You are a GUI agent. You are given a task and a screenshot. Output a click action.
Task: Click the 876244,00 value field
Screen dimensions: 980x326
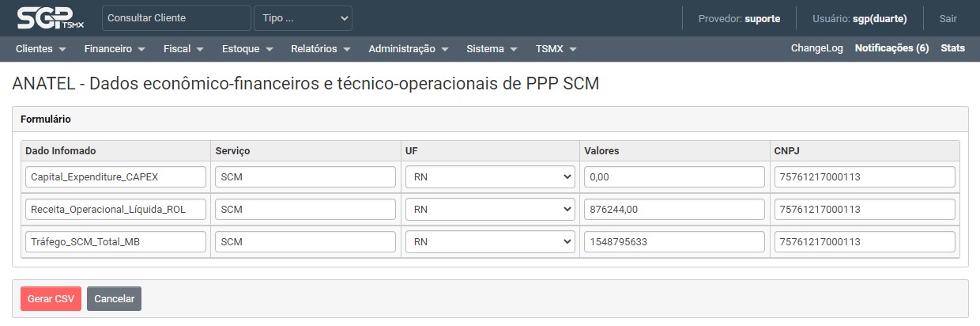point(674,210)
